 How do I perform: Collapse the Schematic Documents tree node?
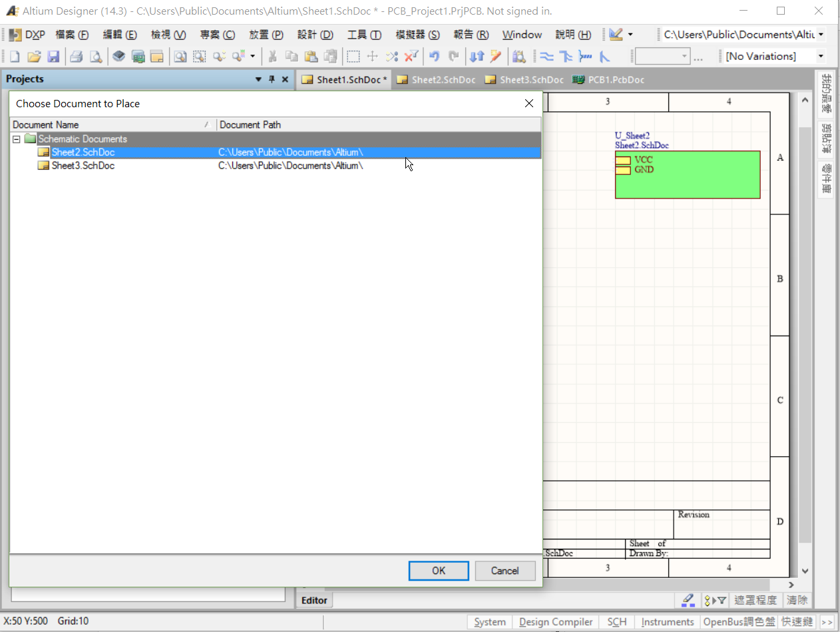point(16,139)
